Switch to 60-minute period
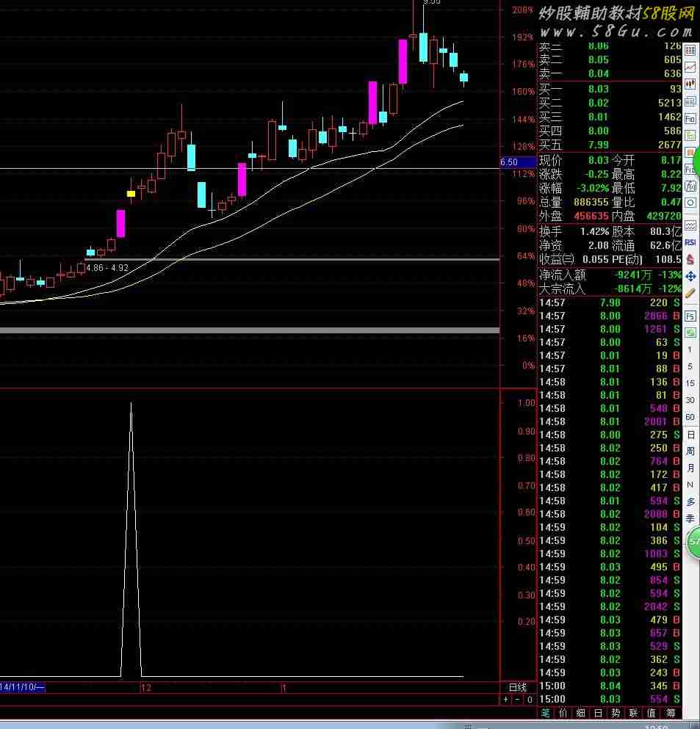The height and width of the screenshot is (729, 700). click(x=690, y=417)
